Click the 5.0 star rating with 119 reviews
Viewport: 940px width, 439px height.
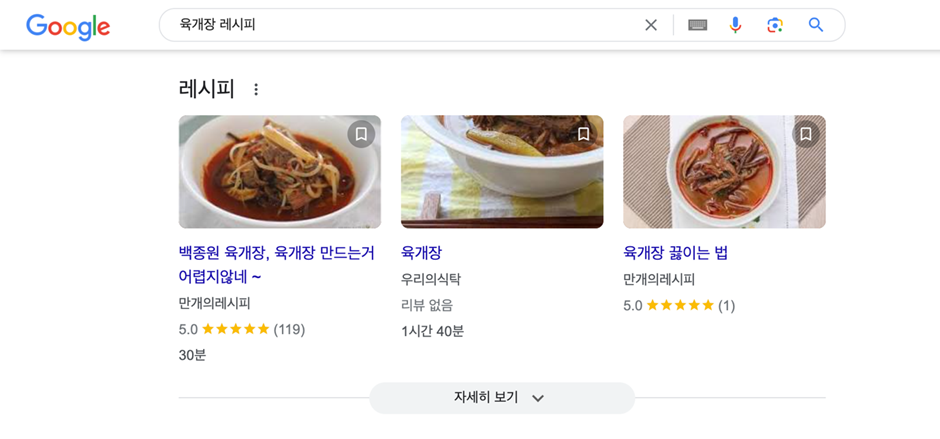pyautogui.click(x=241, y=329)
